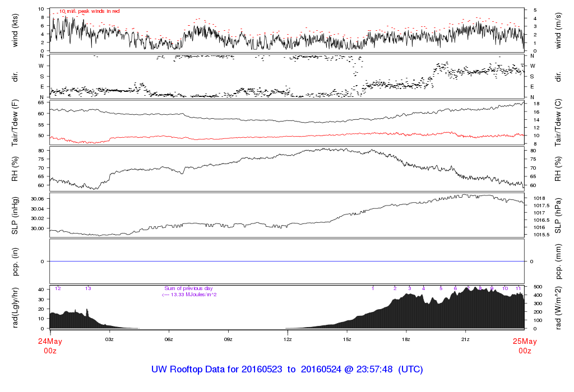
Task: Click the 'rad (W/m^2)' axis label
Action: pyautogui.click(x=558, y=307)
